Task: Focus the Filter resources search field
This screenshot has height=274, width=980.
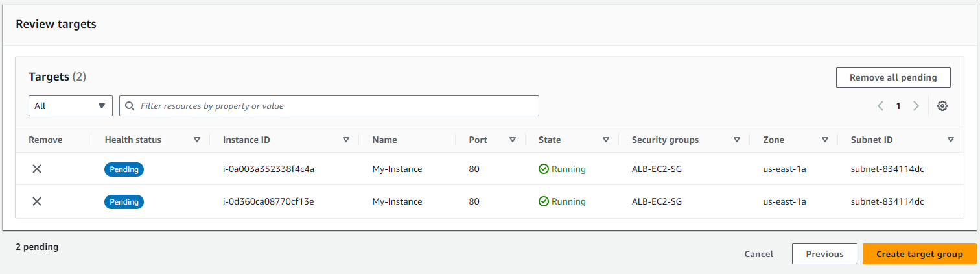Action: point(329,106)
